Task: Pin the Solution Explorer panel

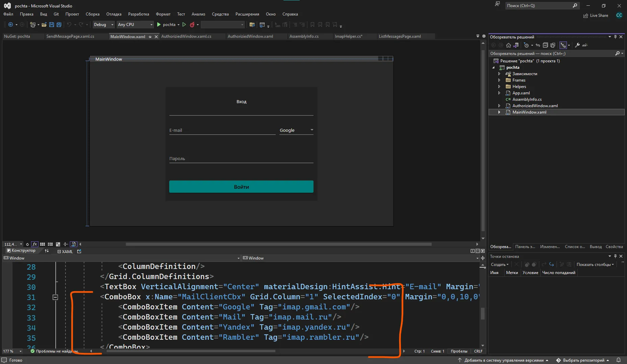Action: pyautogui.click(x=615, y=37)
